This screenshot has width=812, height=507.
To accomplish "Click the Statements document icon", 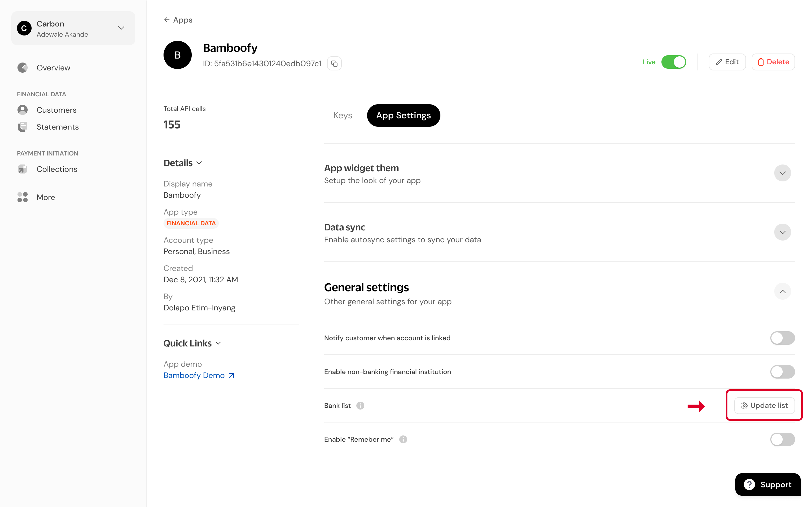I will point(23,127).
